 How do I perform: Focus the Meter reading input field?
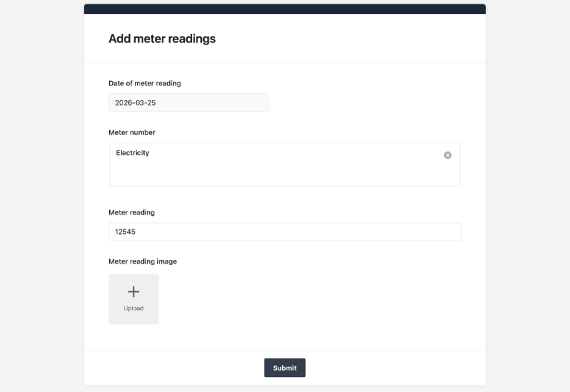(x=284, y=232)
